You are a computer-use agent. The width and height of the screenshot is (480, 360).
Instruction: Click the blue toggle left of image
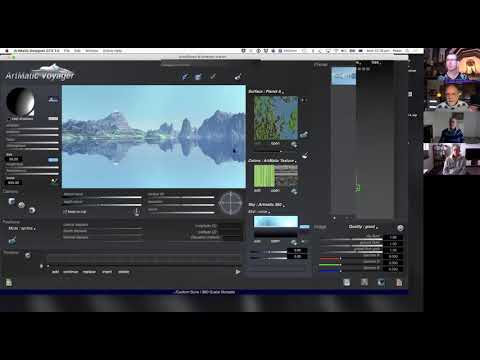(305, 227)
